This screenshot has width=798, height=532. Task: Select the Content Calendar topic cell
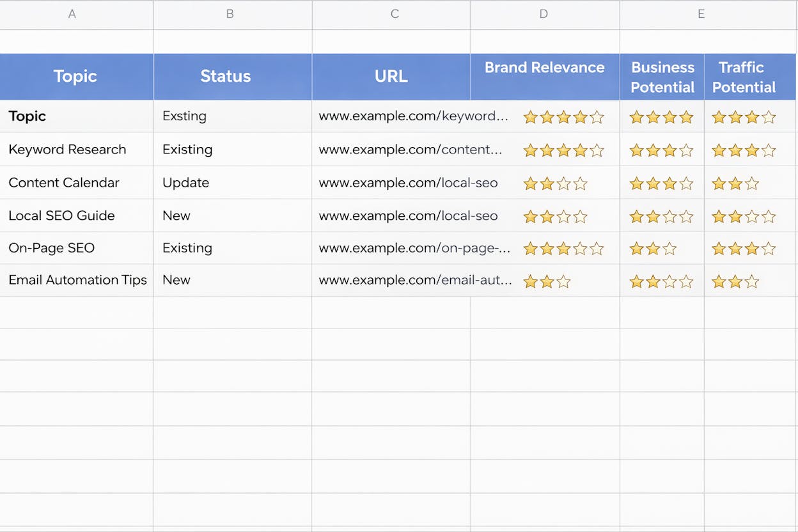click(76, 182)
